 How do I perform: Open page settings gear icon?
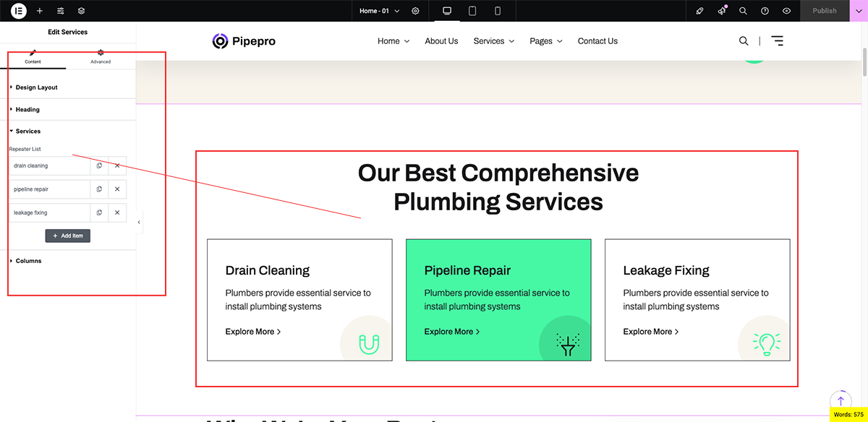pos(415,11)
